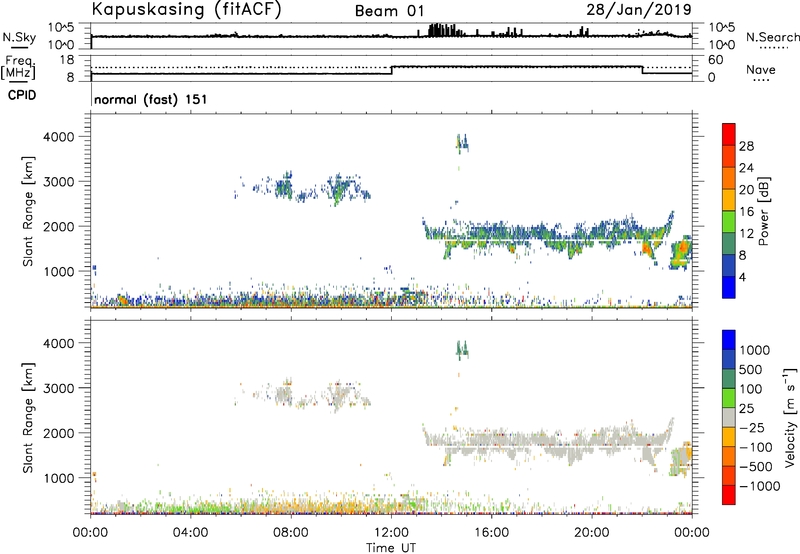
Task: Click the "Kapuskasing (fitACF)" plot title
Action: [x=186, y=9]
